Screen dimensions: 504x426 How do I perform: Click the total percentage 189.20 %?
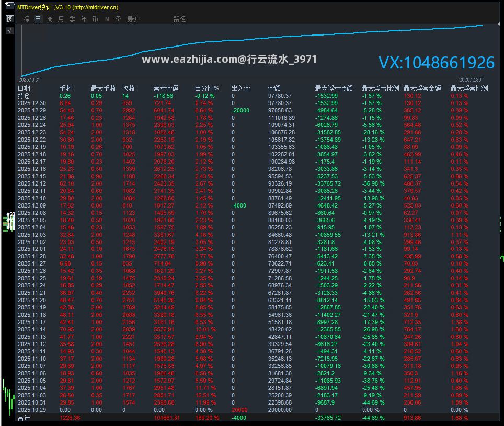click(207, 418)
